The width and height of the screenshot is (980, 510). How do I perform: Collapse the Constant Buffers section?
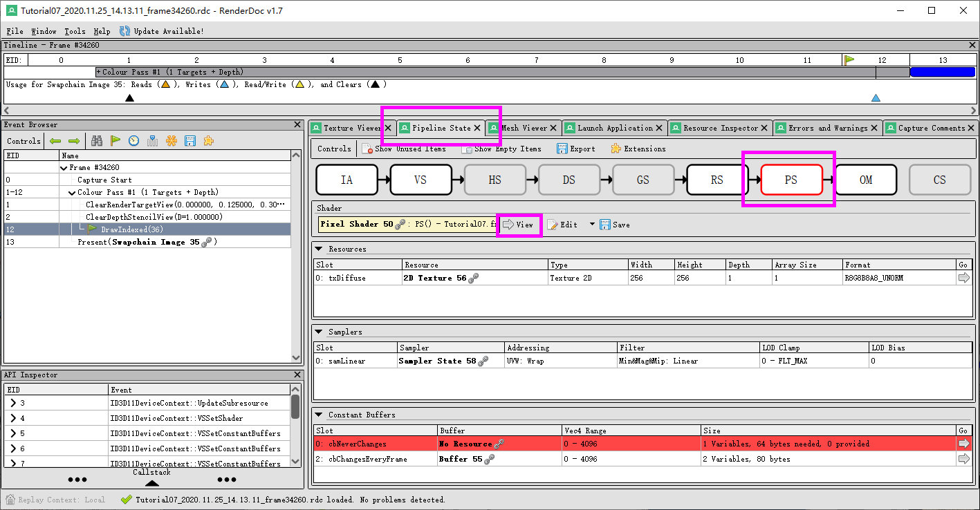319,415
